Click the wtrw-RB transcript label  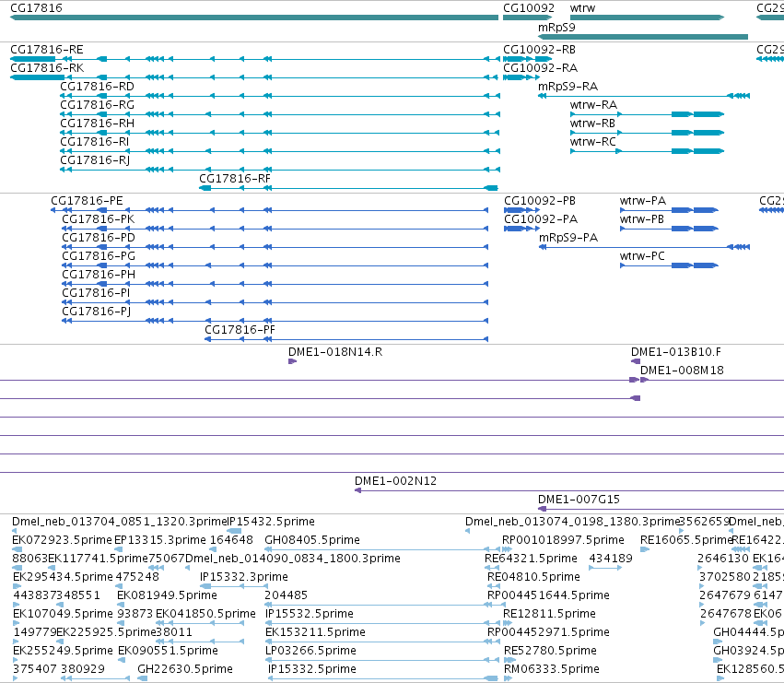tap(592, 124)
